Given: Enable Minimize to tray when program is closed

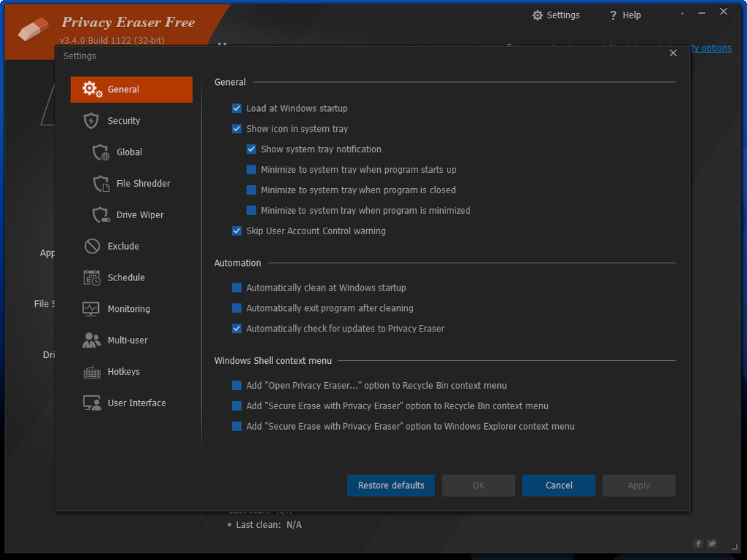Looking at the screenshot, I should 251,190.
